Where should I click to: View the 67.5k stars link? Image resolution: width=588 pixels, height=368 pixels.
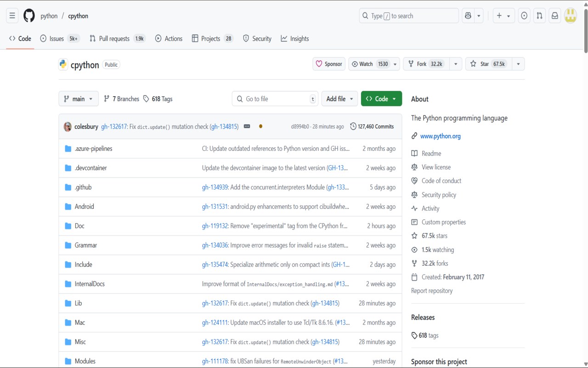(x=430, y=236)
